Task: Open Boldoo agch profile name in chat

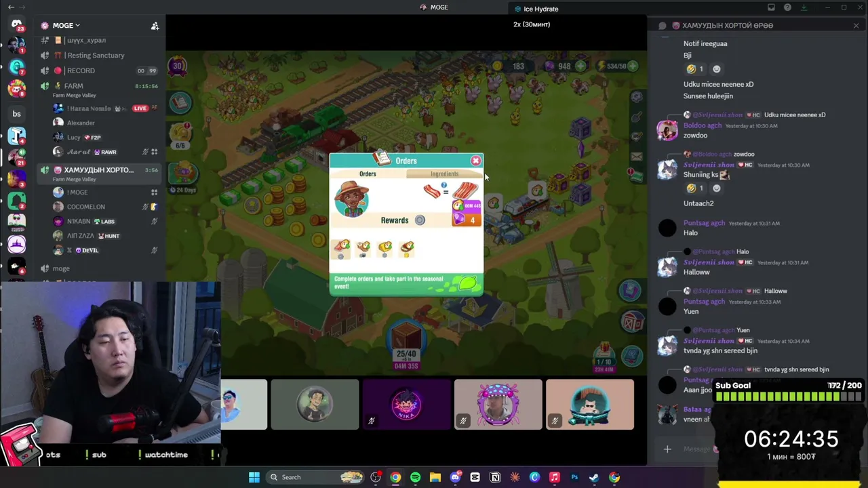Action: tap(703, 125)
